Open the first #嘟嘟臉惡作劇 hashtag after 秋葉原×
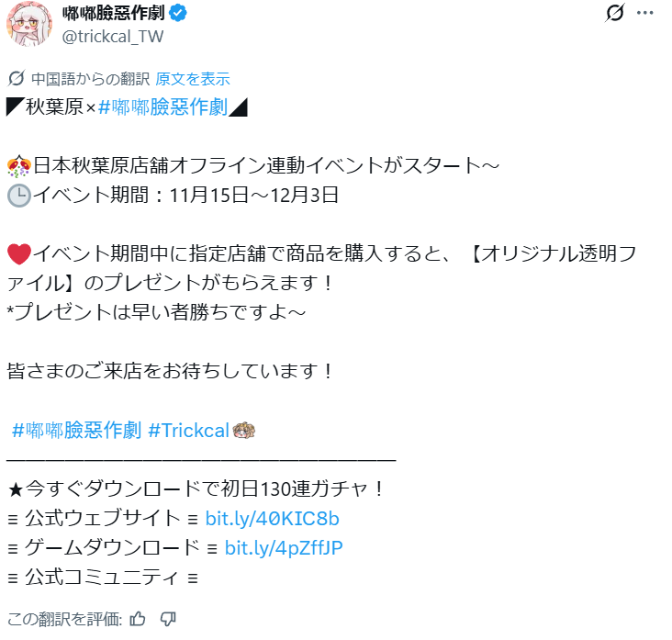 [x=162, y=107]
